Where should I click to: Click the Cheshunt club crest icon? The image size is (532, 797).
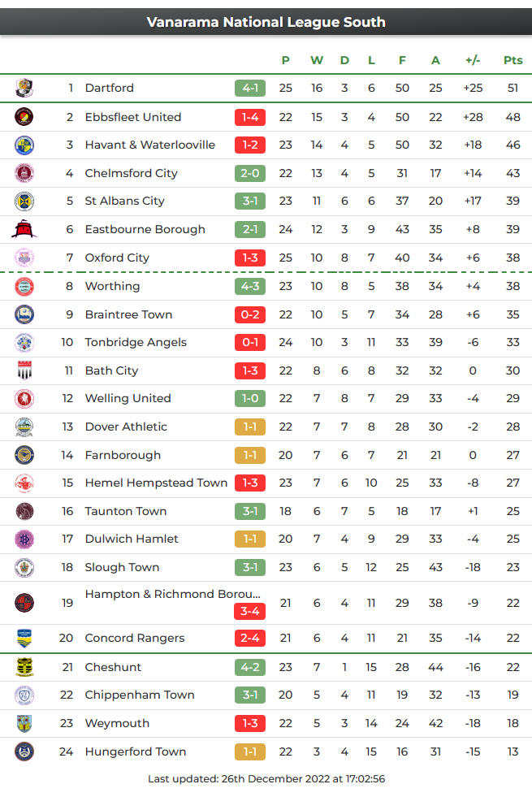pos(24,667)
